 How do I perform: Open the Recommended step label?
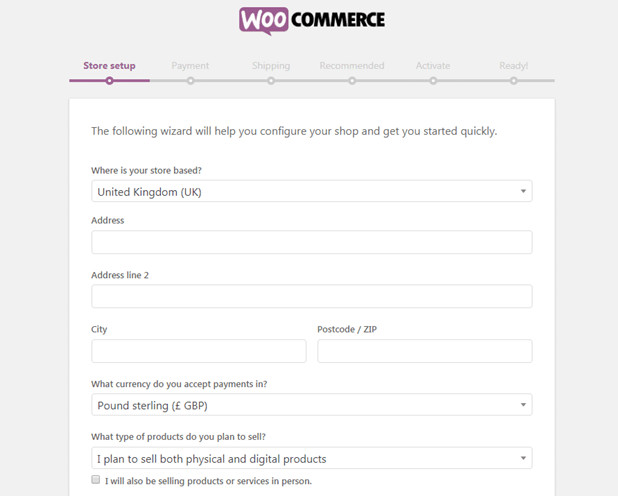(x=352, y=65)
